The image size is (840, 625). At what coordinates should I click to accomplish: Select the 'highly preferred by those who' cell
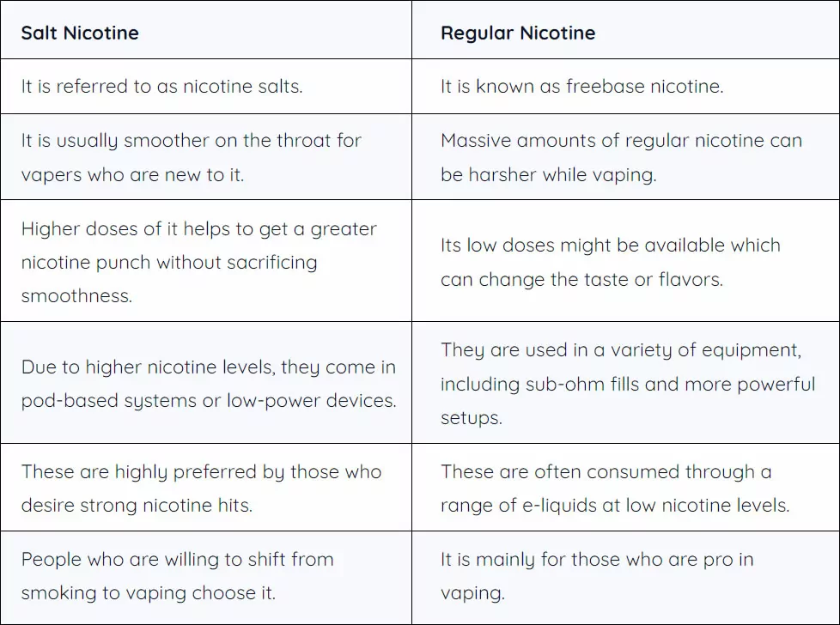click(206, 488)
